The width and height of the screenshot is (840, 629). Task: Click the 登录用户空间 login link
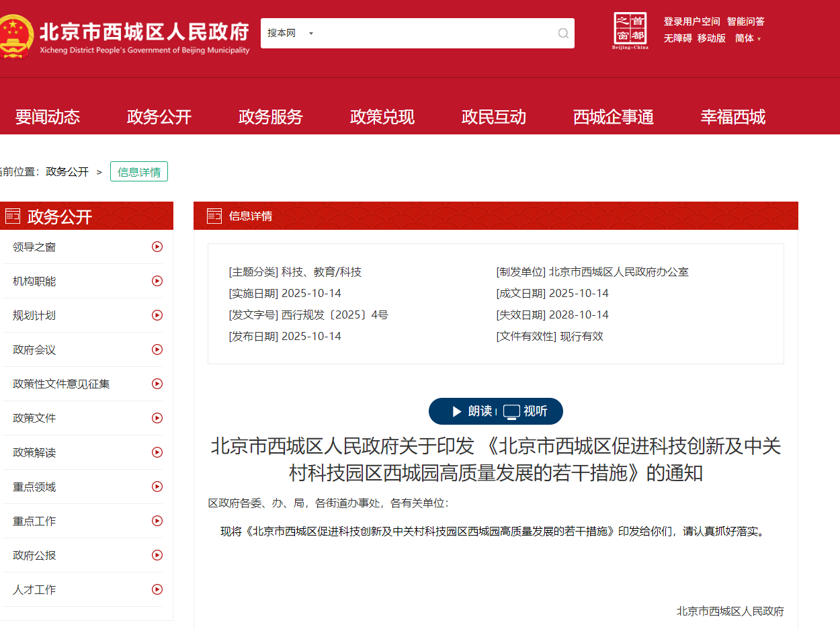click(x=691, y=21)
